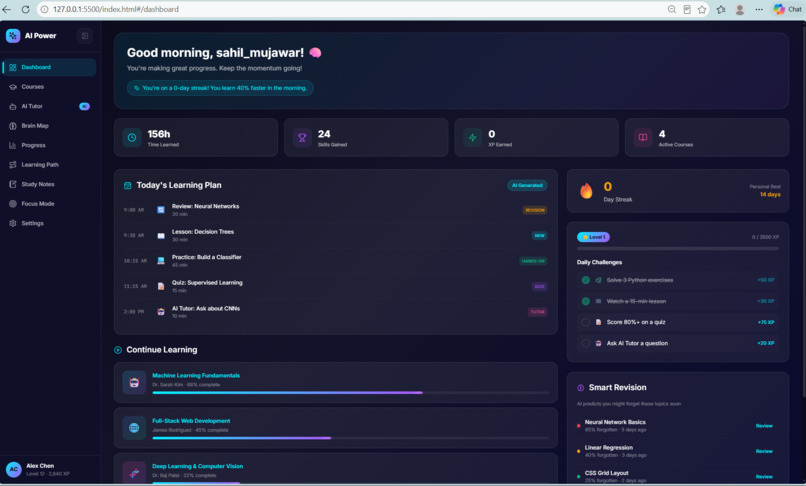
Task: Click the AI Generated badge
Action: pos(527,186)
